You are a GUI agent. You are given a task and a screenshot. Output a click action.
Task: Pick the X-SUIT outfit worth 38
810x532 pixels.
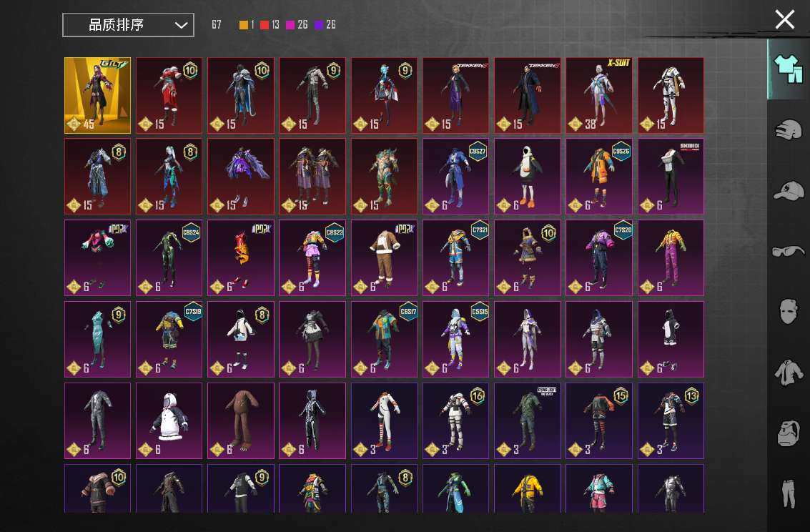[x=599, y=95]
